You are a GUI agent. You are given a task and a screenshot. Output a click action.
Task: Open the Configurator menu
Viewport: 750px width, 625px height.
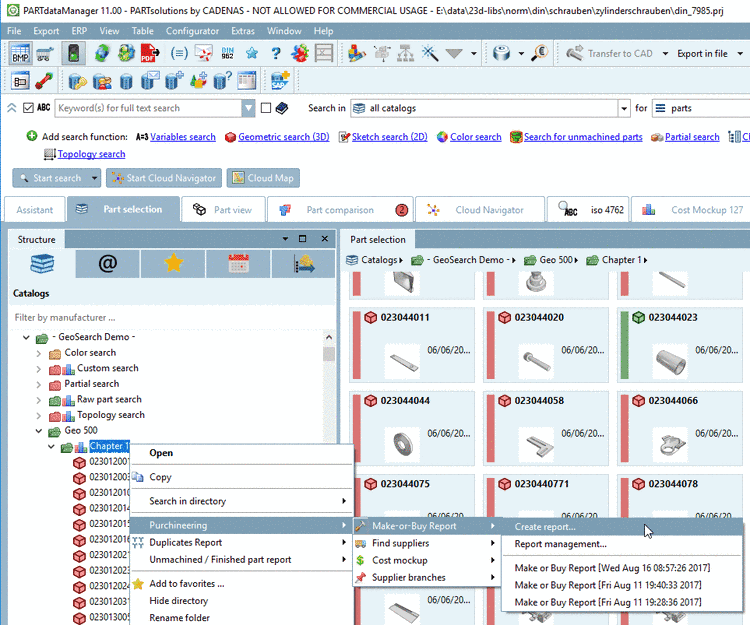192,31
